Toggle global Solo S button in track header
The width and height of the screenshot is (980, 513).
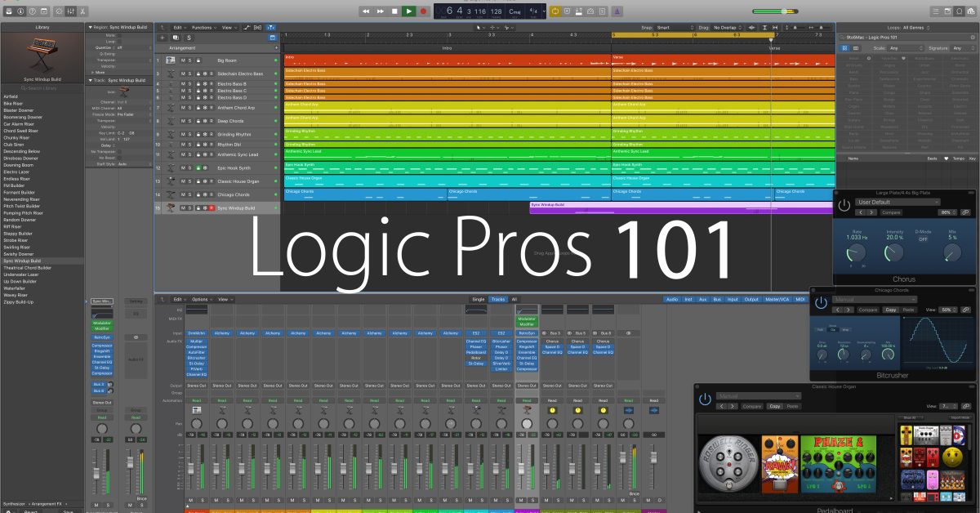[x=189, y=38]
